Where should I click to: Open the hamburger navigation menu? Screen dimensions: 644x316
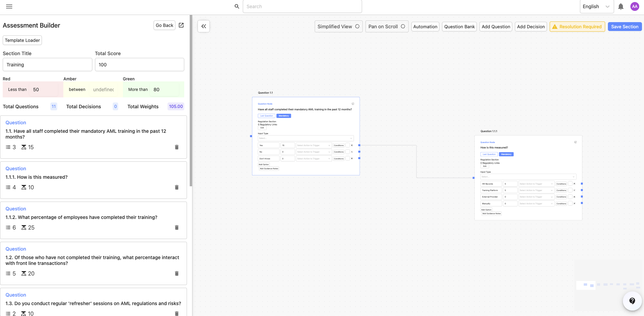[x=9, y=6]
